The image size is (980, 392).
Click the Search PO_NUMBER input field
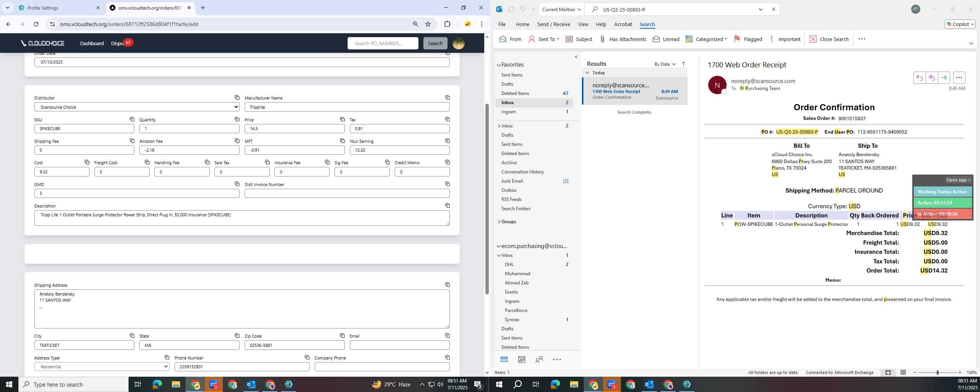click(x=383, y=43)
